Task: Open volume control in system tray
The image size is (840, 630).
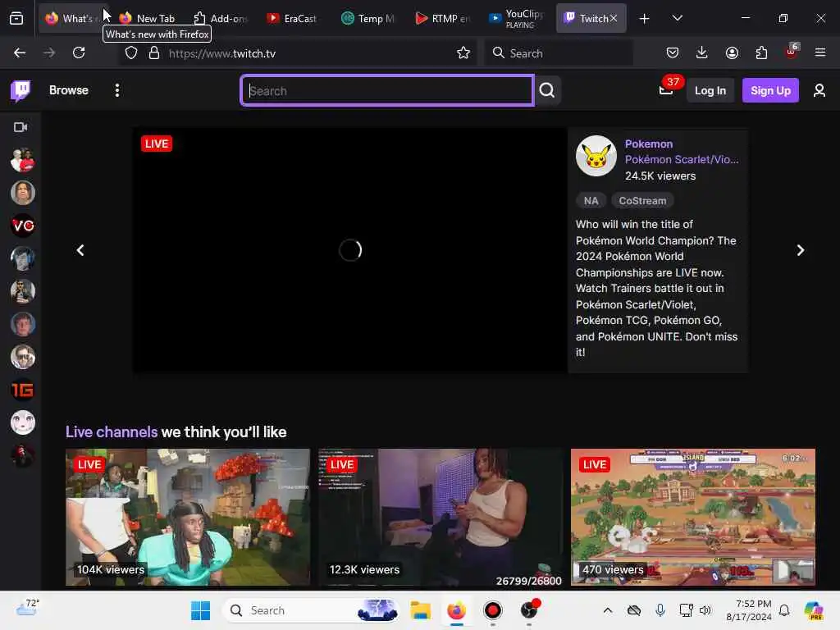Action: tap(705, 610)
